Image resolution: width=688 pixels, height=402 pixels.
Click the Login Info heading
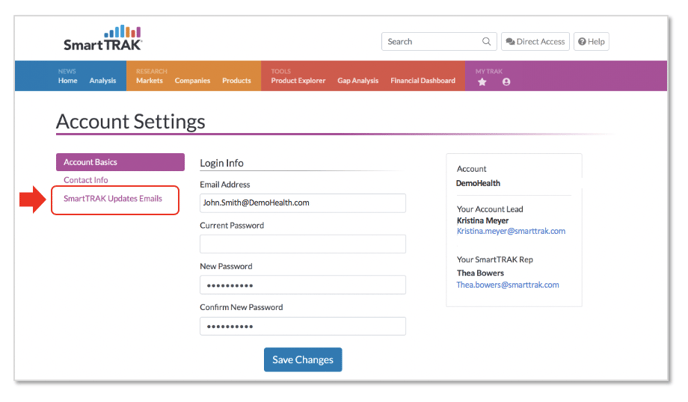pyautogui.click(x=222, y=163)
